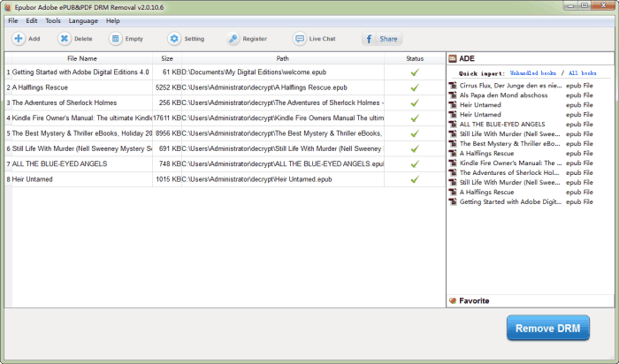Select 'Heir Untamed' row in file table

tap(225, 179)
